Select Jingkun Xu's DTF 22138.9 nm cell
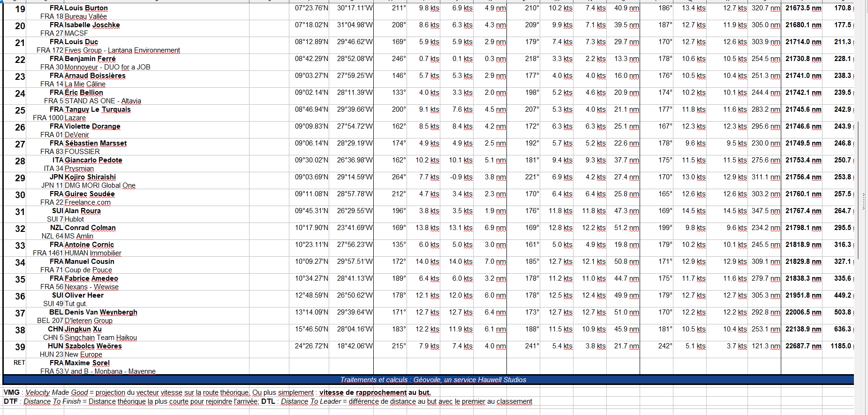The image size is (868, 415). point(803,329)
